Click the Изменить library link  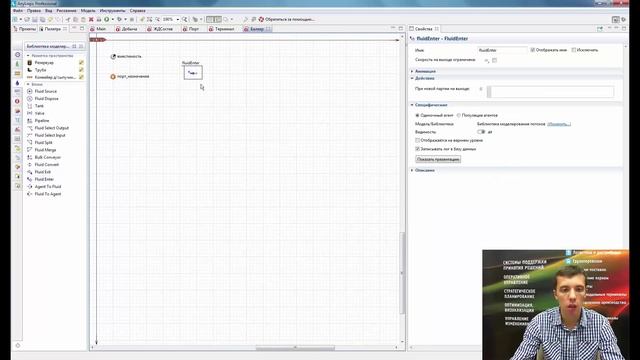[559, 124]
